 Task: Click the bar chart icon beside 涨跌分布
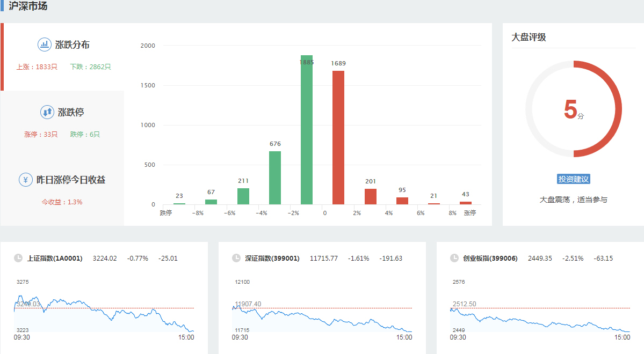pos(44,45)
